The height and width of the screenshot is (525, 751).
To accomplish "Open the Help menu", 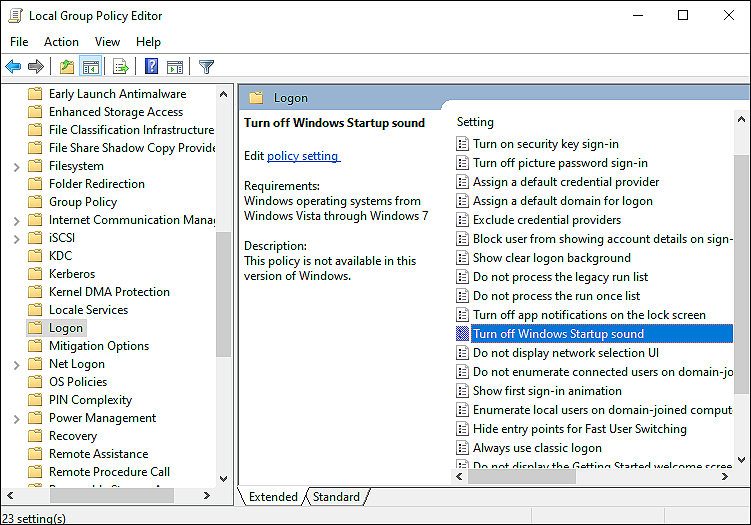I will [148, 42].
